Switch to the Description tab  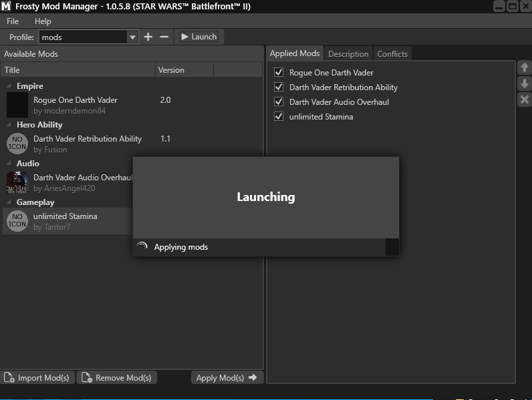point(348,54)
